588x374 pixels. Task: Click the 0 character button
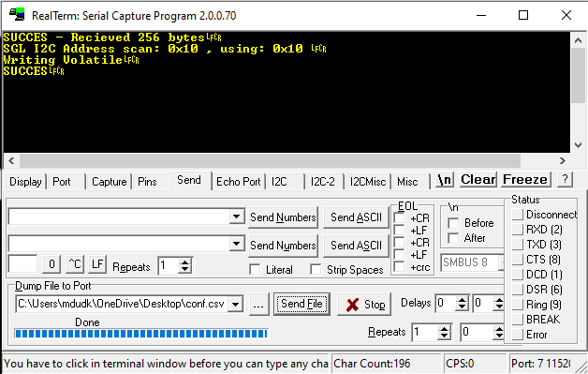(51, 264)
